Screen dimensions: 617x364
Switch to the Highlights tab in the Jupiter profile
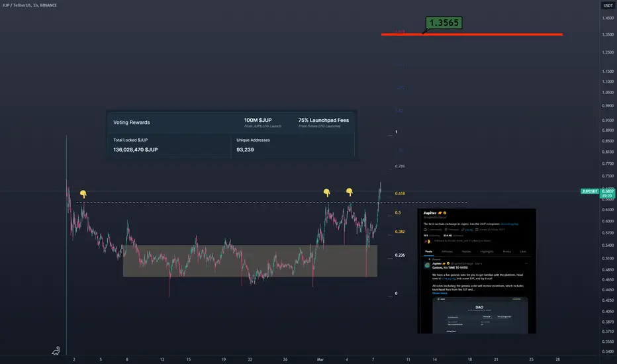(x=487, y=251)
